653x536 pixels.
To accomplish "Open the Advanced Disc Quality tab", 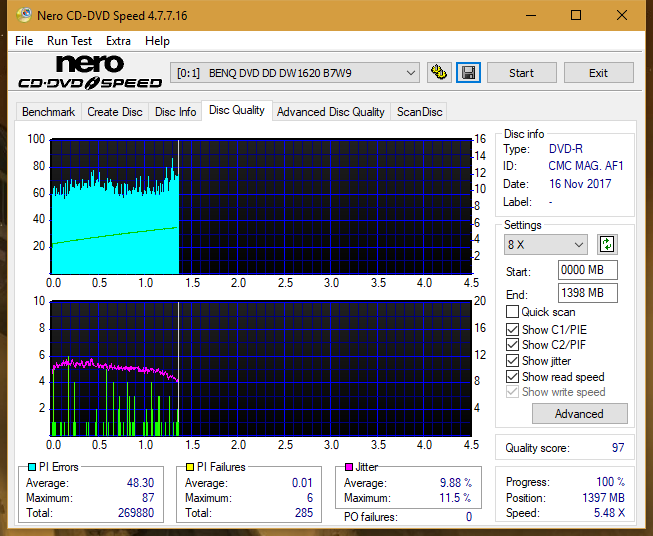I will pos(331,112).
